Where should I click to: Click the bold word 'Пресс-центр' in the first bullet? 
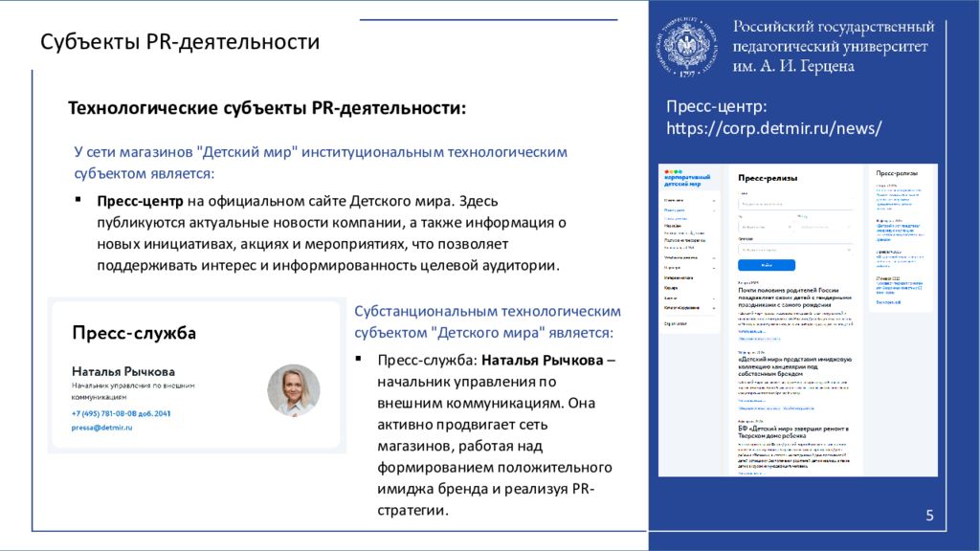coord(140,201)
